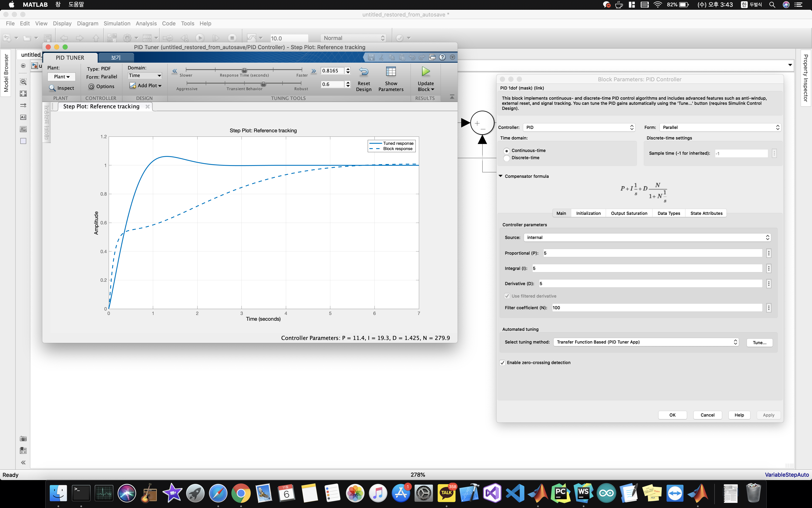Screen dimensions: 812x508
Task: Open the Simulation menu
Action: 117,23
